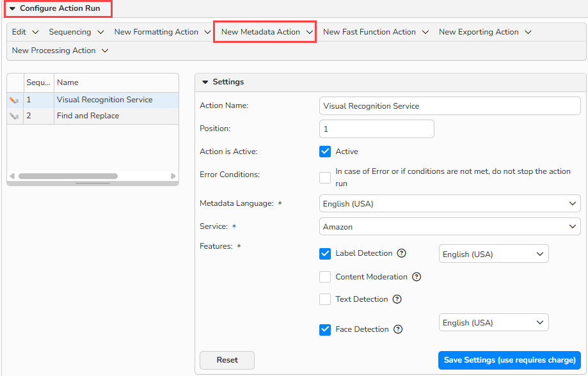Open the Service dropdown showing Amazon
This screenshot has width=588, height=376.
click(x=450, y=226)
